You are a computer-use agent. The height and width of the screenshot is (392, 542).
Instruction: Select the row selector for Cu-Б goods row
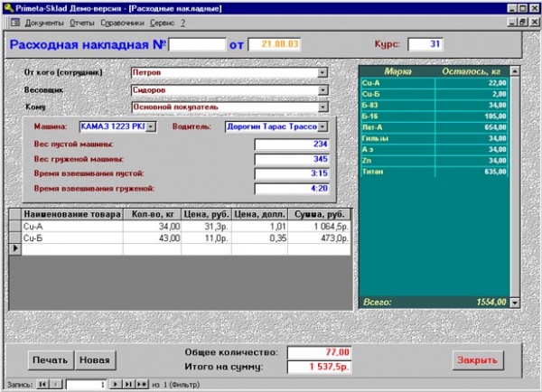click(15, 238)
